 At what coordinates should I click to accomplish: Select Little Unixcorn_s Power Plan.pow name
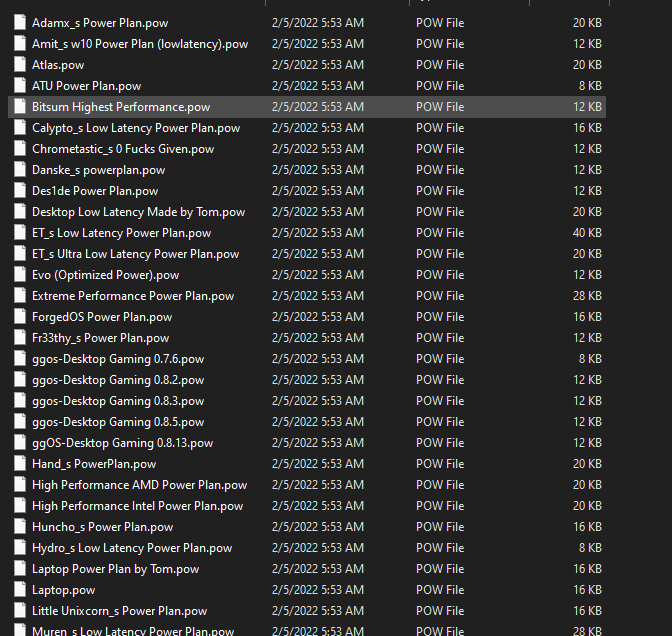[x=120, y=611]
